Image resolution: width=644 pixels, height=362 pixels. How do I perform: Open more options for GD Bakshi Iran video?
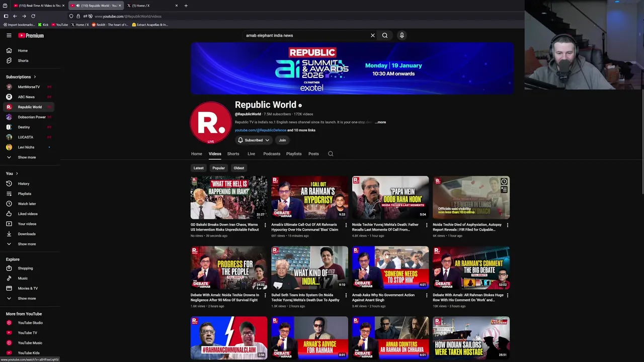265,225
